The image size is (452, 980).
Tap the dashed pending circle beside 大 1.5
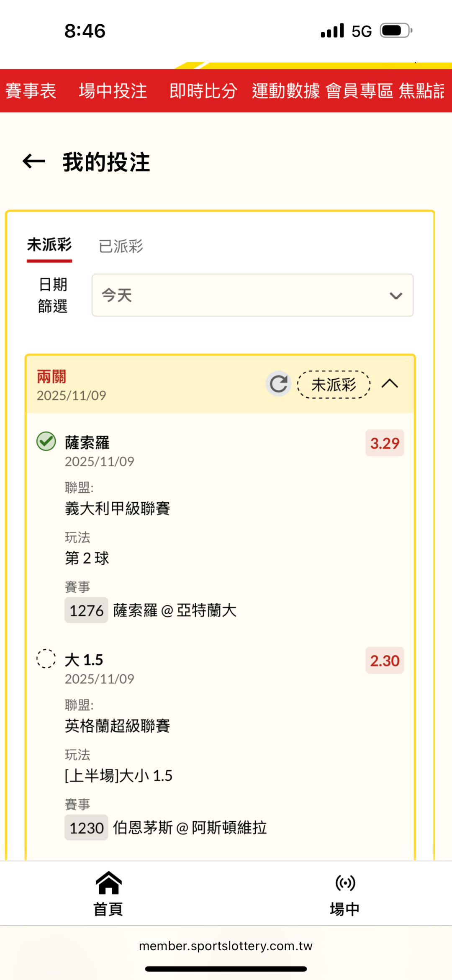point(46,658)
